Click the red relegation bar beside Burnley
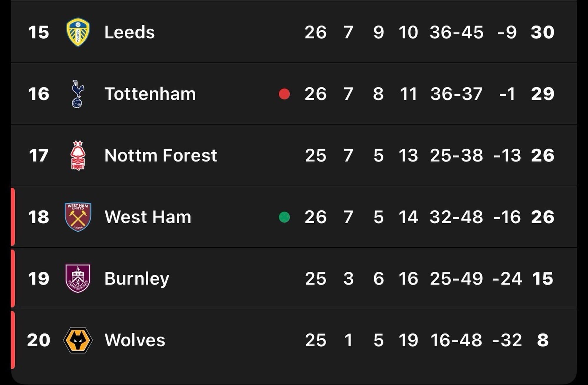This screenshot has height=385, width=588. (x=13, y=278)
